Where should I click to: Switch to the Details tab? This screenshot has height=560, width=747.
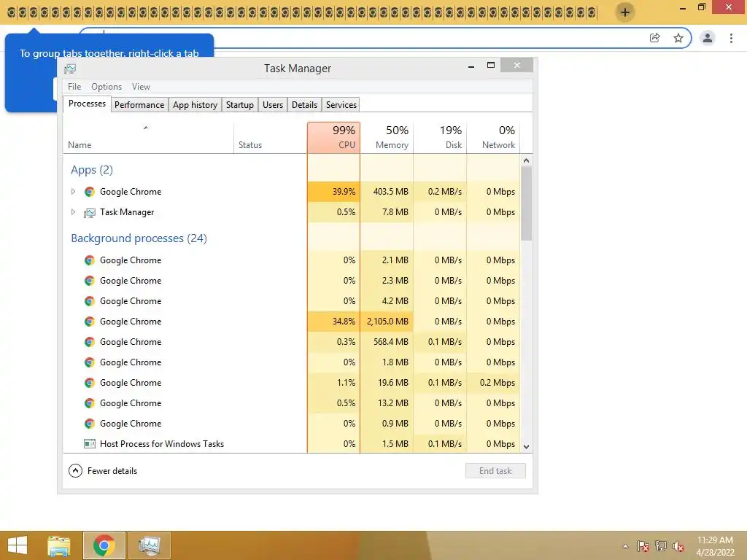coord(304,105)
